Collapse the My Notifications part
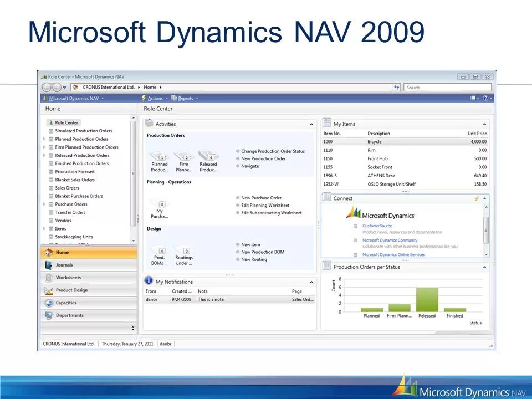Image resolution: width=532 pixels, height=399 pixels. [311, 282]
